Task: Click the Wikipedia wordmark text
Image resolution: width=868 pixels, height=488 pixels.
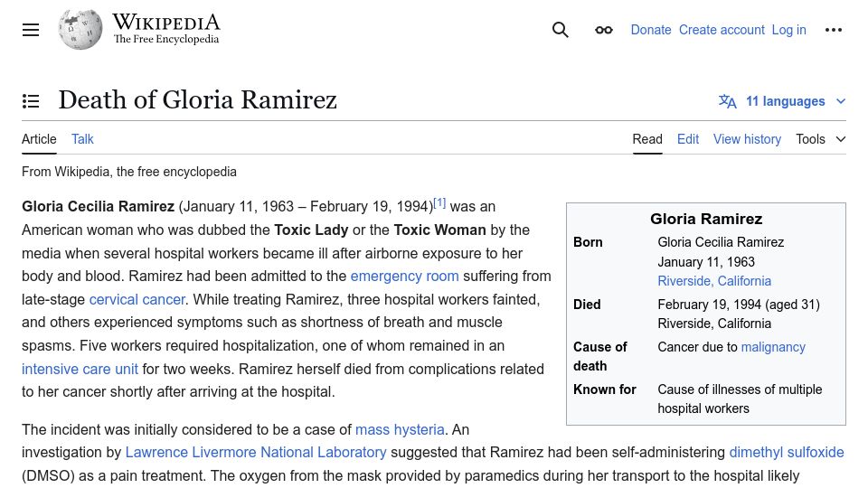Action: click(166, 23)
